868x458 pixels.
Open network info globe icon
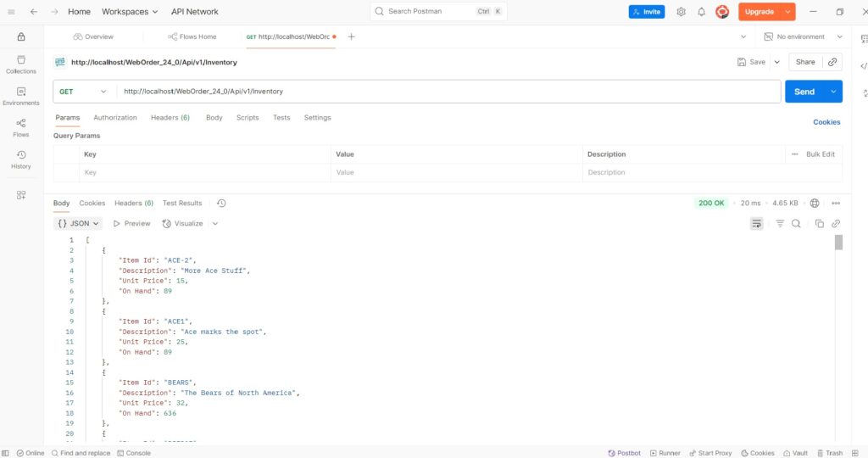click(815, 204)
